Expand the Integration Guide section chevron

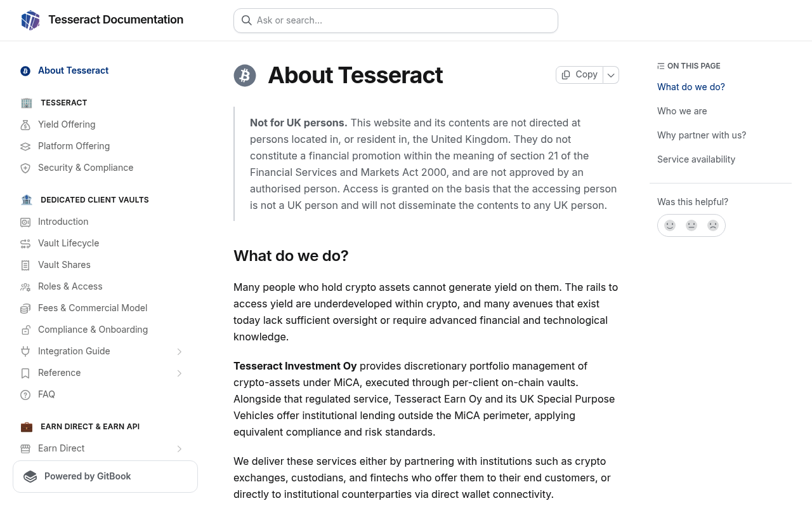pos(180,351)
